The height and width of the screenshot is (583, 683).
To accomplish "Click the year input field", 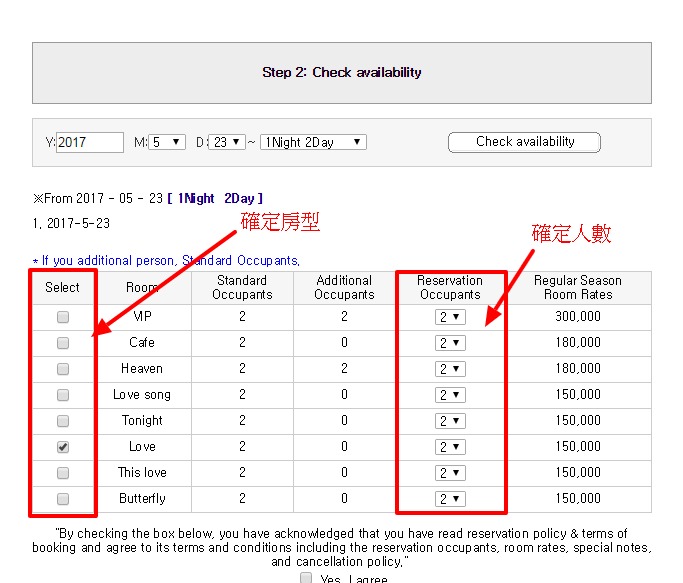I will (90, 142).
